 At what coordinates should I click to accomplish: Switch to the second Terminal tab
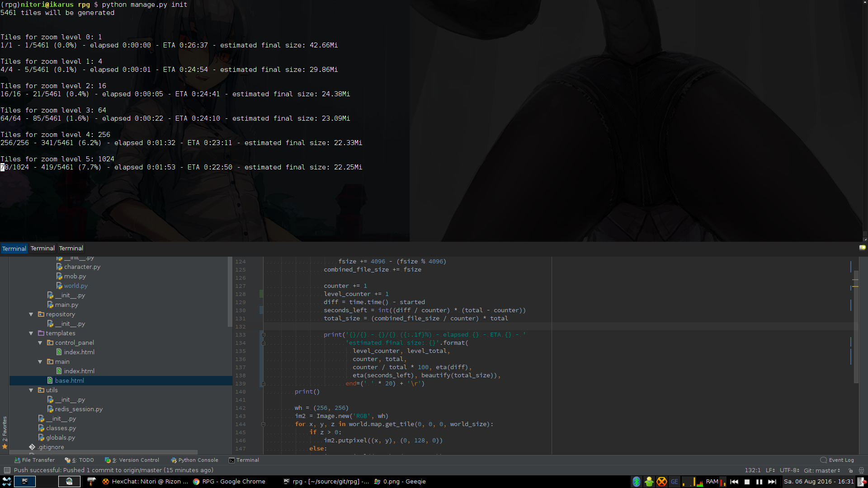[42, 249]
